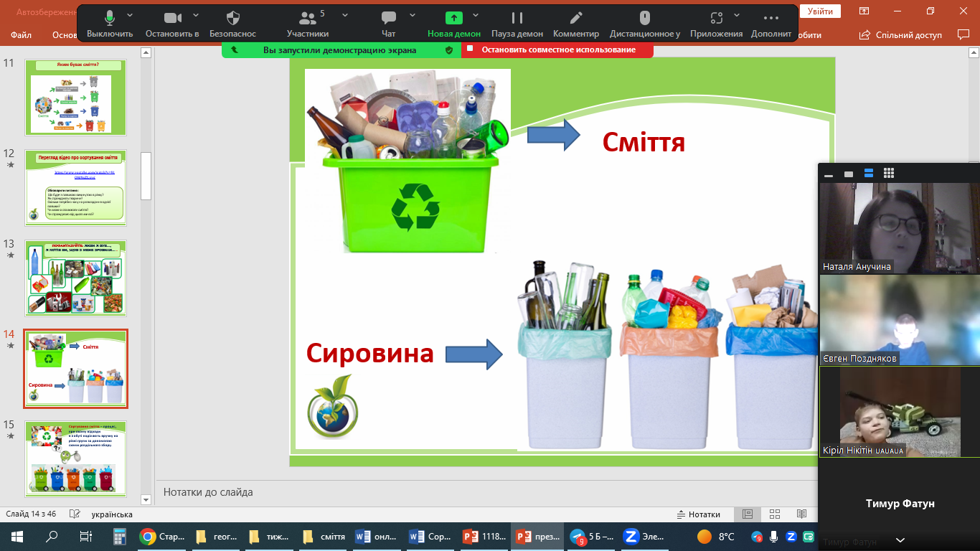The image size is (980, 551).
Task: Click the Увійти sign-in button
Action: (820, 11)
